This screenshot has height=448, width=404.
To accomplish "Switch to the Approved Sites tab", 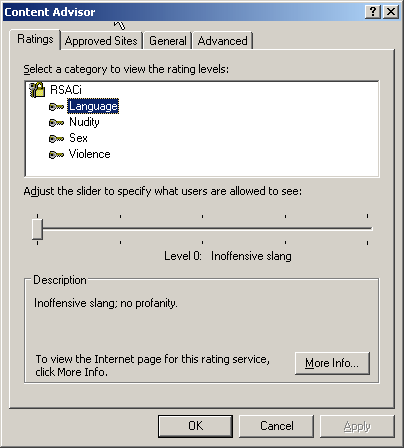I will point(101,41).
